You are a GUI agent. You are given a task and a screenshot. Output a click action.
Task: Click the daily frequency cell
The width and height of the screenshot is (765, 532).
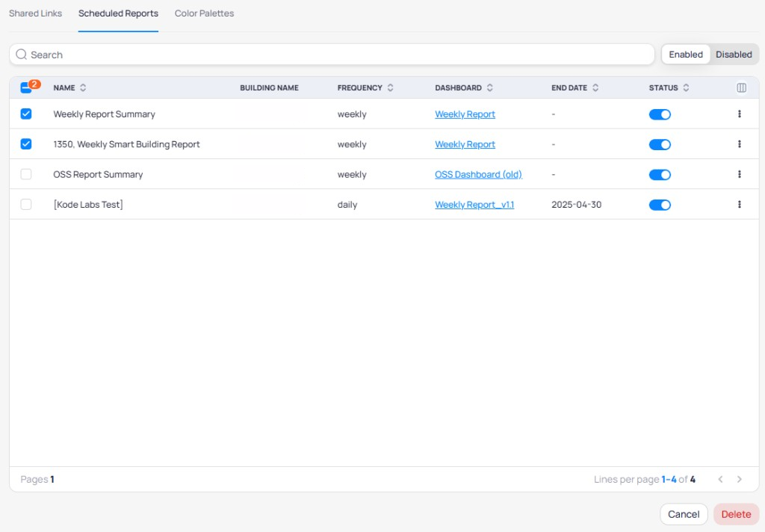tap(347, 205)
